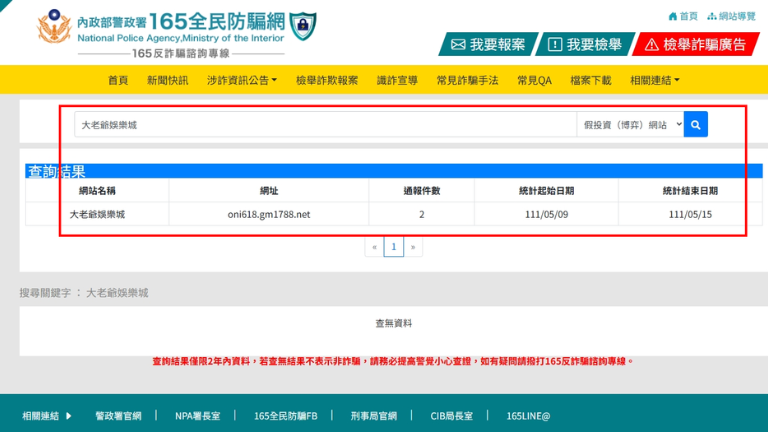Open the 警政署官網 footer link
Viewport: 768px width, 432px height.
pos(118,416)
